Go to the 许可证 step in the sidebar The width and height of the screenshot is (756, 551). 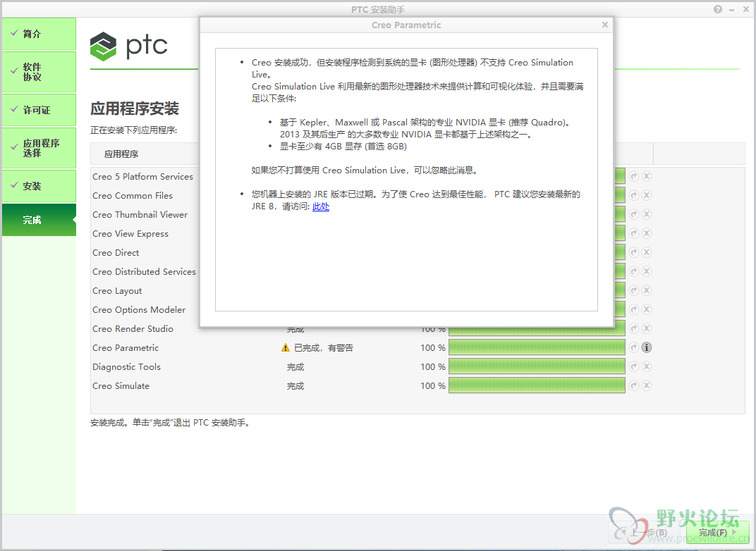(39, 110)
